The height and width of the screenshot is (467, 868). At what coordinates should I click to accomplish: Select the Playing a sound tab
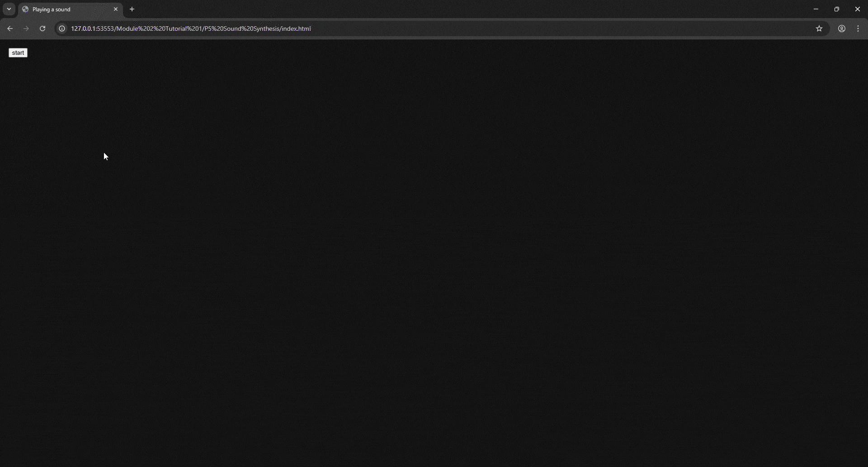click(63, 9)
